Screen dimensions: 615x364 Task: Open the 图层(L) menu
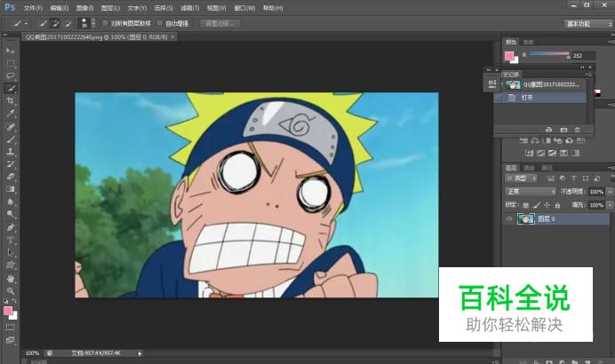coord(110,8)
